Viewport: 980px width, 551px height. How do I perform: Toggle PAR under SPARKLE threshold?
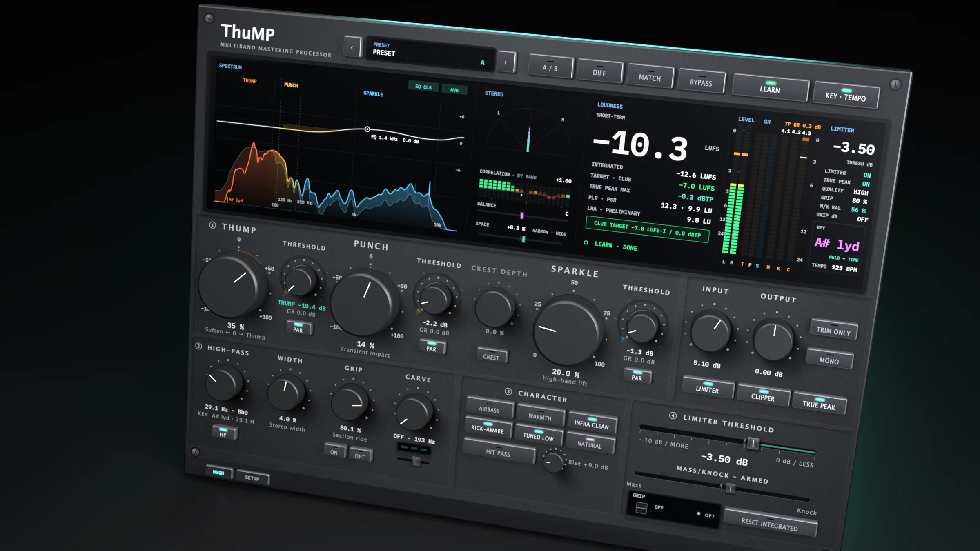click(x=637, y=377)
